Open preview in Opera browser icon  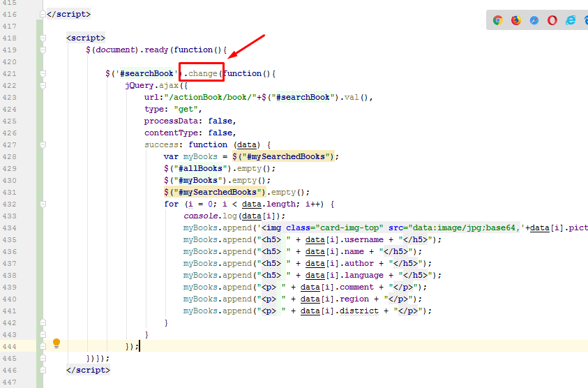[x=552, y=20]
